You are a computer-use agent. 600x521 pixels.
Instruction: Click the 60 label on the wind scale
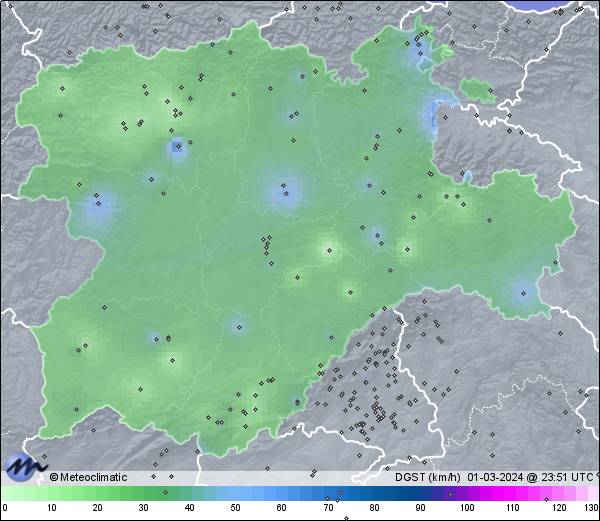pyautogui.click(x=282, y=508)
